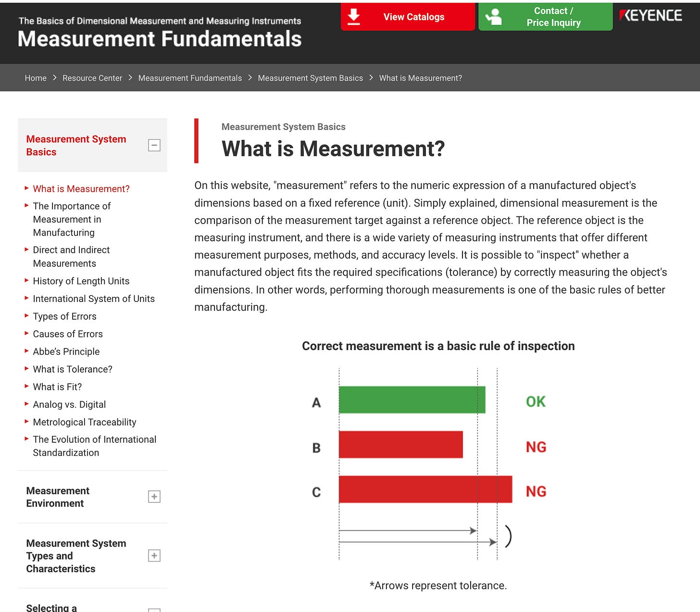Click the Measurement Fundamentals site title
The height and width of the screenshot is (612, 700).
(160, 39)
